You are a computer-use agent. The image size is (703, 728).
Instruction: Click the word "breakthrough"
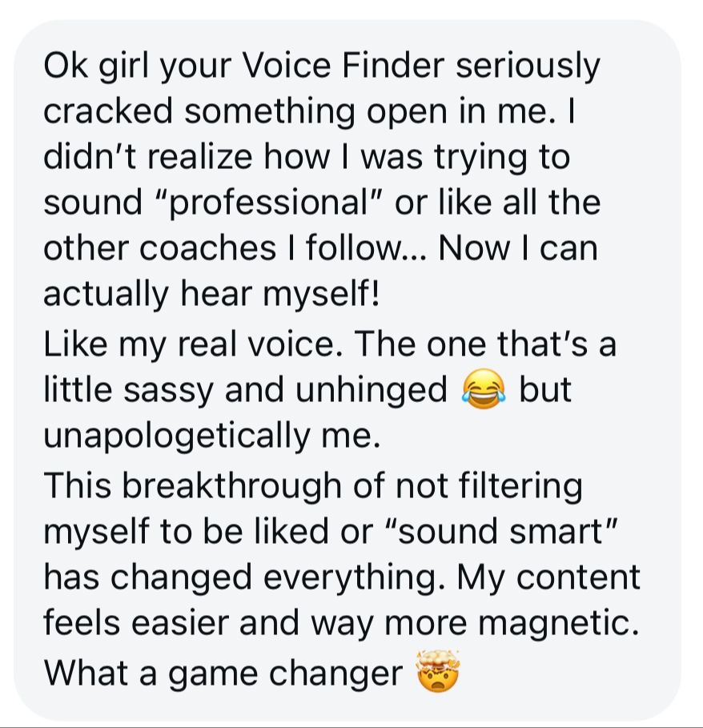234,486
